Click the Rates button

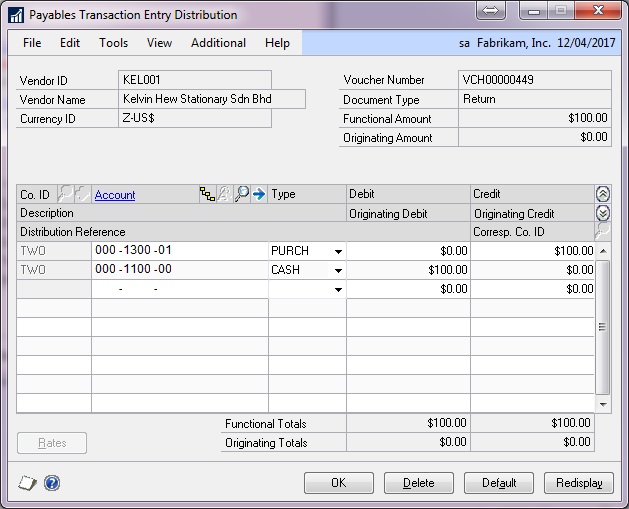52,443
